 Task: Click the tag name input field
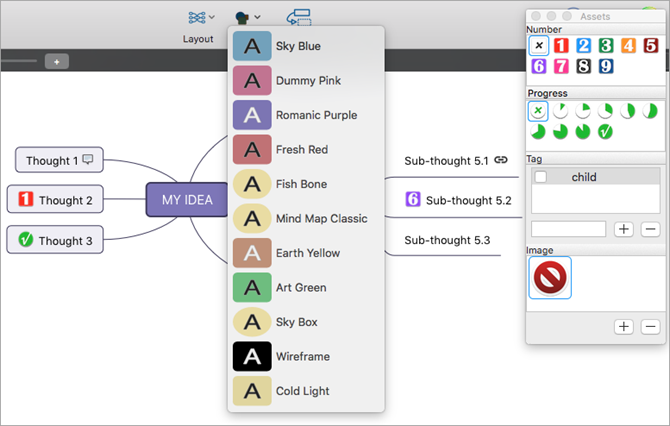point(568,229)
